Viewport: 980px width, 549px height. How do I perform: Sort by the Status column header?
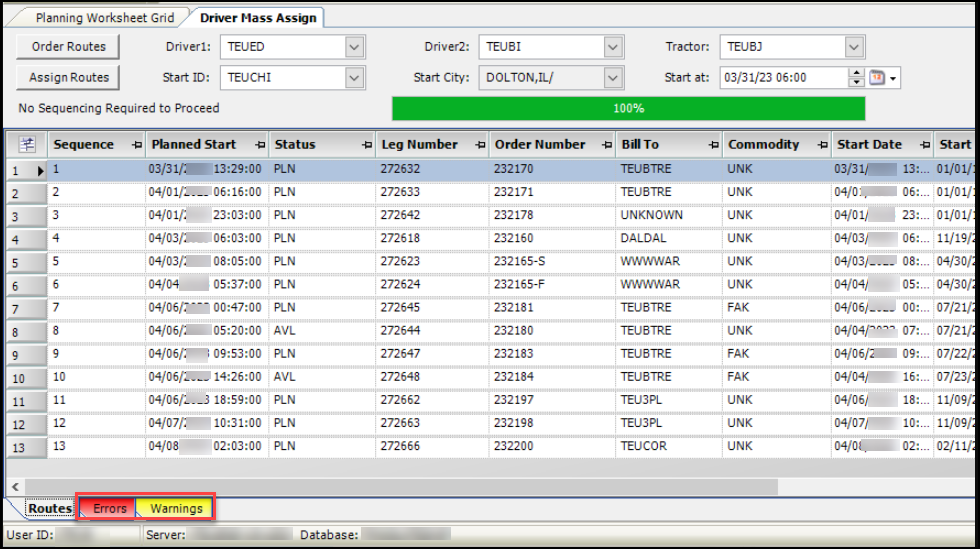(295, 144)
